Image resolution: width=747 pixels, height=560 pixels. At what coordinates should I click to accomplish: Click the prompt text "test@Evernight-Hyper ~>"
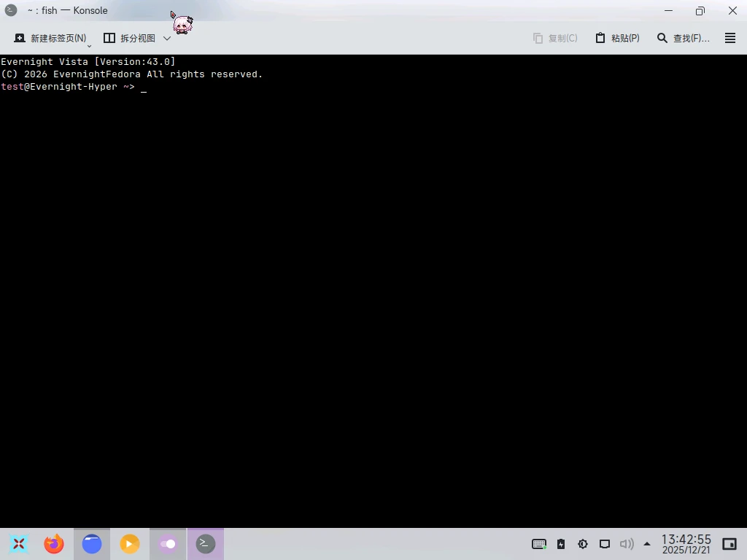[x=68, y=87]
